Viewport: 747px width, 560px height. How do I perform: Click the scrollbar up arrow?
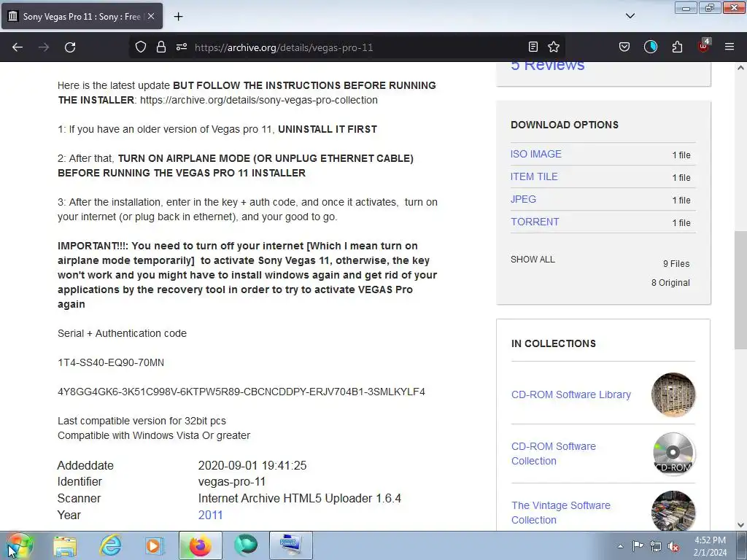pyautogui.click(x=740, y=68)
